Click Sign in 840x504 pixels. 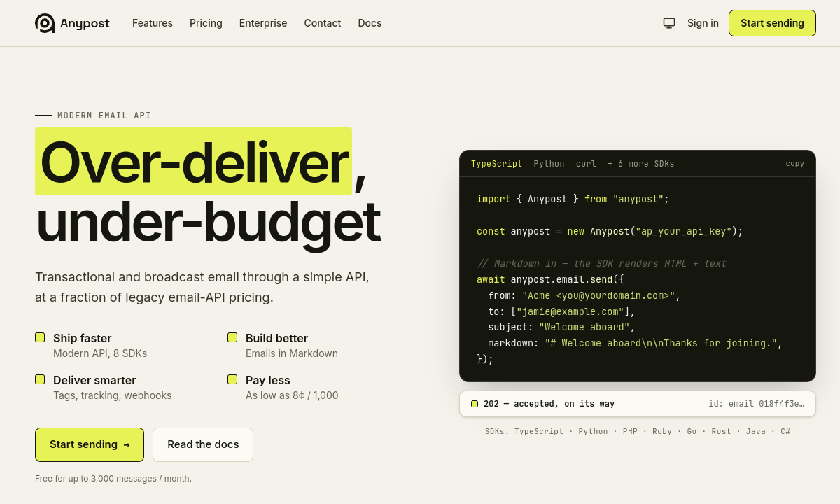point(703,23)
